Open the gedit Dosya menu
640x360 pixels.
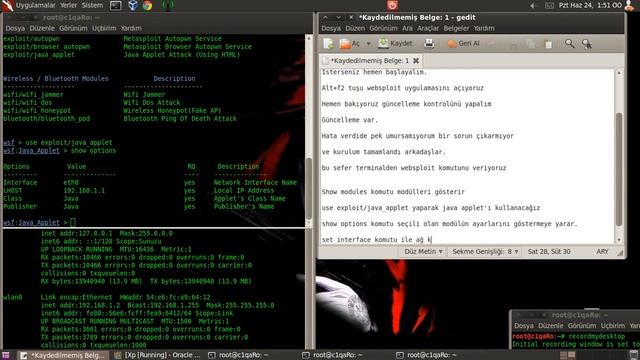click(x=331, y=28)
